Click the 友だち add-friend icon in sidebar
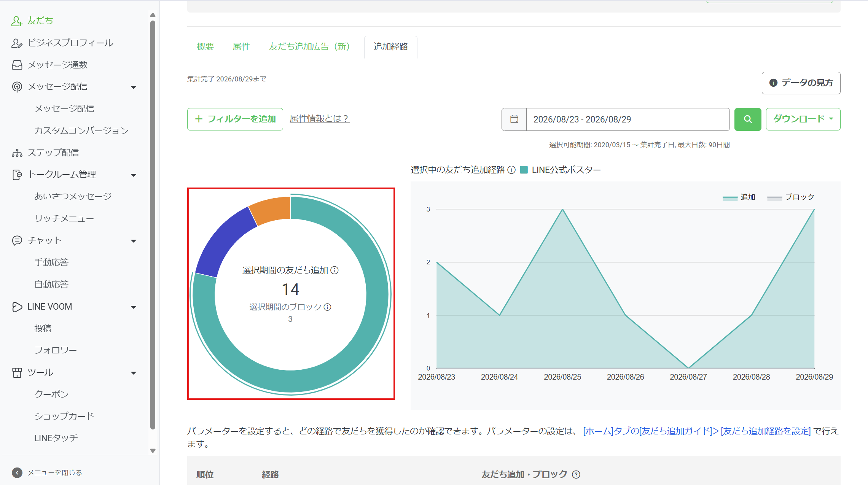This screenshot has height=485, width=868. click(17, 21)
